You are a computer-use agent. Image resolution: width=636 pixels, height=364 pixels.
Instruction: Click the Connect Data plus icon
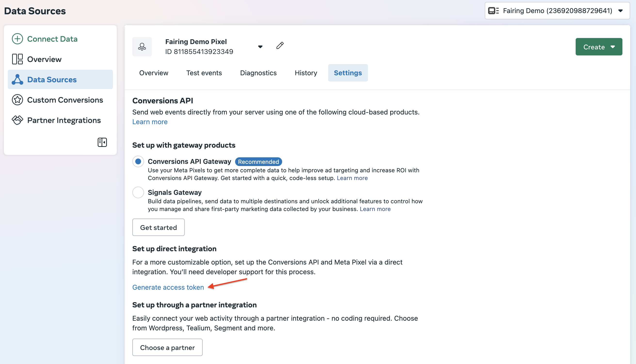pyautogui.click(x=17, y=39)
